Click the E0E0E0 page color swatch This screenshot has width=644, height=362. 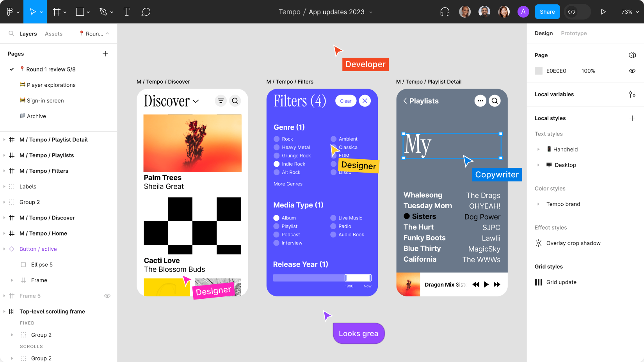click(x=539, y=71)
